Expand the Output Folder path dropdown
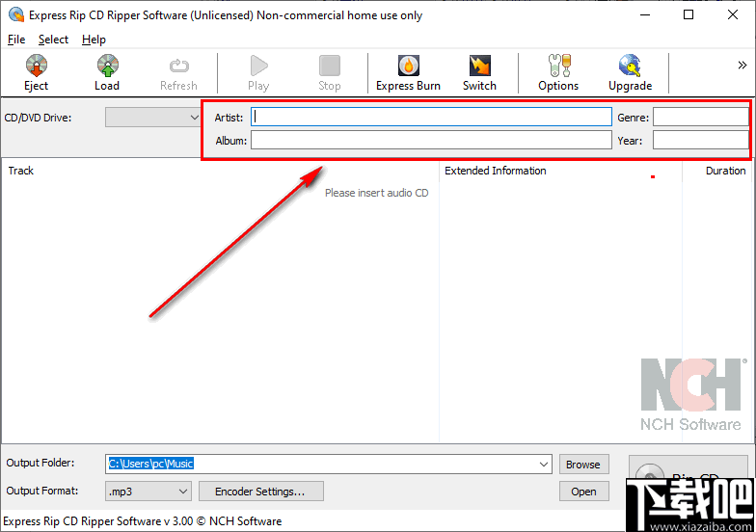This screenshot has height=532, width=756. [544, 465]
